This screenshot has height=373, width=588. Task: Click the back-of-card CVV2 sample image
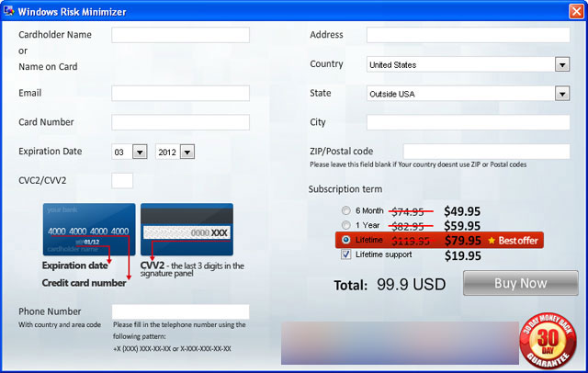pyautogui.click(x=187, y=230)
